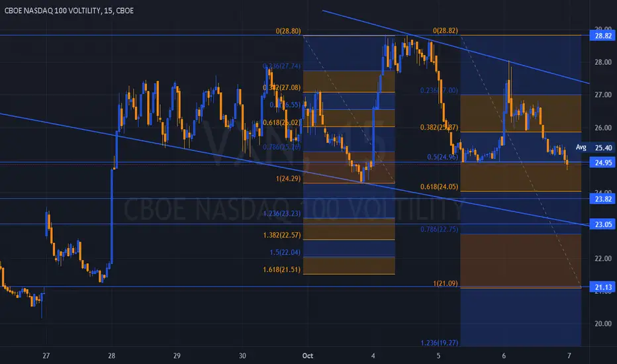Click date 27 on time axis
The image size is (617, 364).
tap(46, 356)
